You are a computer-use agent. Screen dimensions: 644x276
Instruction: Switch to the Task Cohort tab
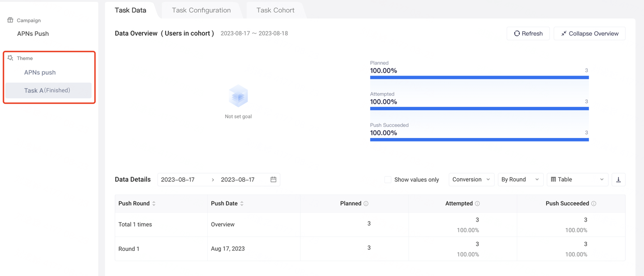[275, 10]
